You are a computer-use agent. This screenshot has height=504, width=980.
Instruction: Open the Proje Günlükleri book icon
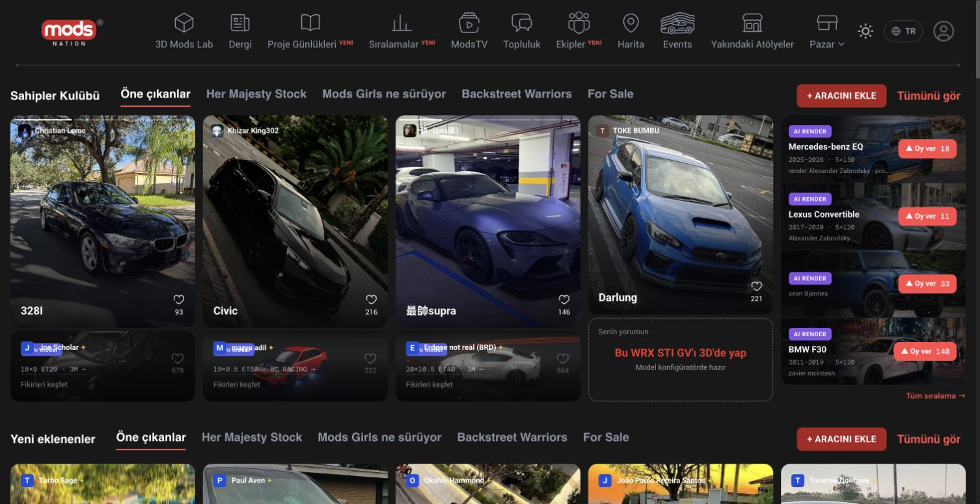pyautogui.click(x=310, y=23)
